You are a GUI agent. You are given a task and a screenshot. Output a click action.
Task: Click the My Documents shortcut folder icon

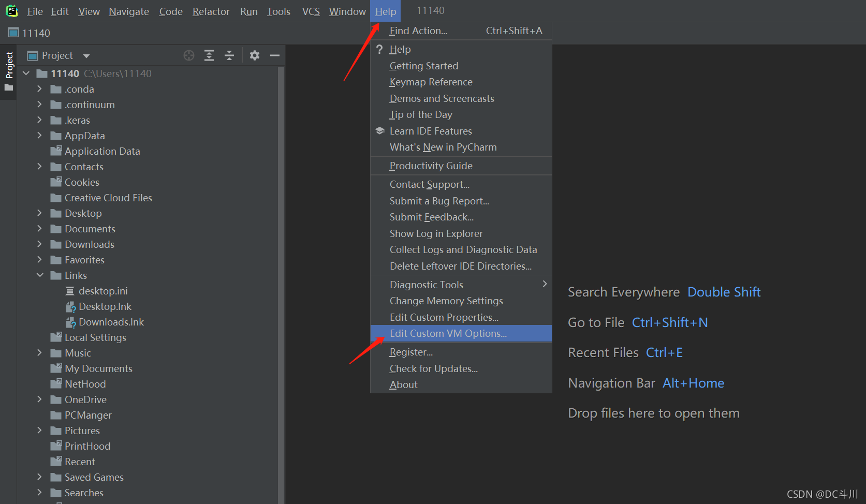[56, 368]
